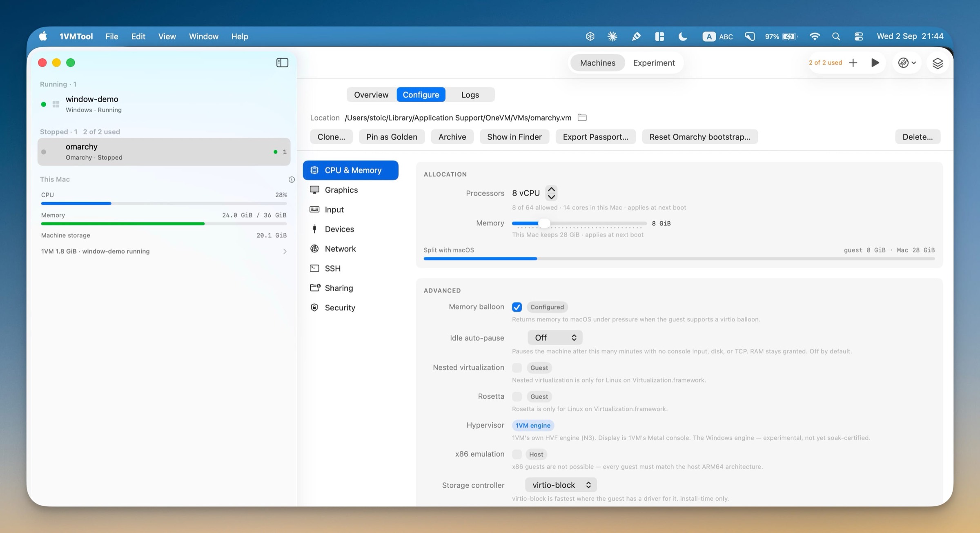Open the Security settings section
The height and width of the screenshot is (533, 980).
pyautogui.click(x=350, y=308)
